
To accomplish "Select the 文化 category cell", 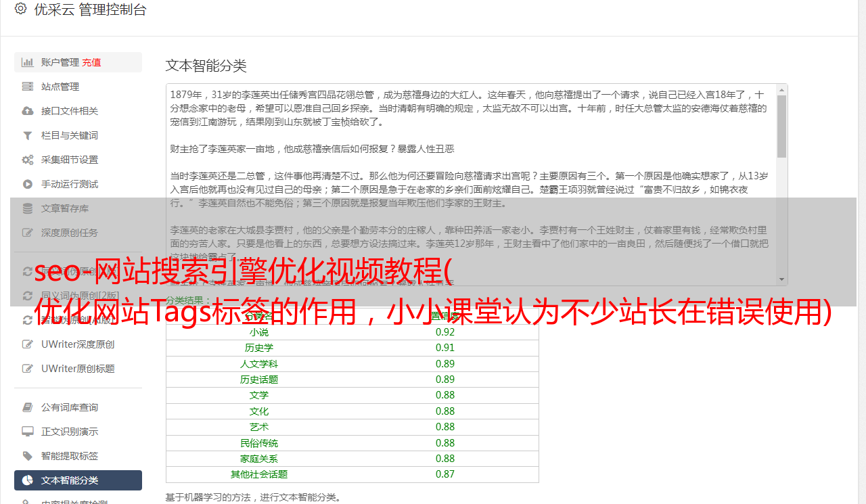I will pyautogui.click(x=259, y=411).
